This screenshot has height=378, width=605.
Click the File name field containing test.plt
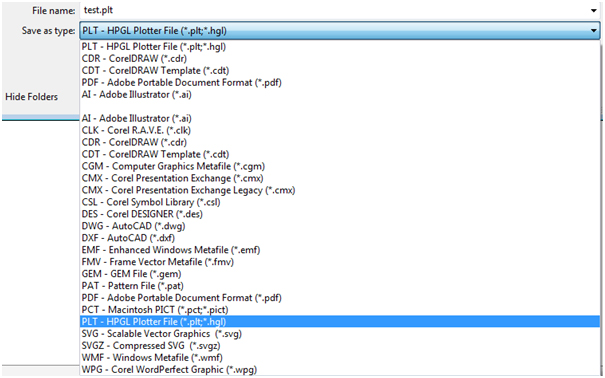click(x=340, y=10)
